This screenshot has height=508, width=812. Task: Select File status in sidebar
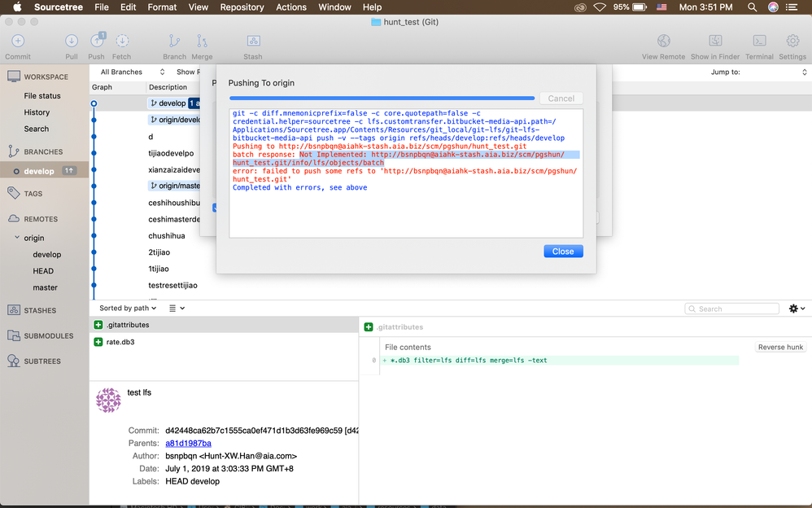coord(42,96)
